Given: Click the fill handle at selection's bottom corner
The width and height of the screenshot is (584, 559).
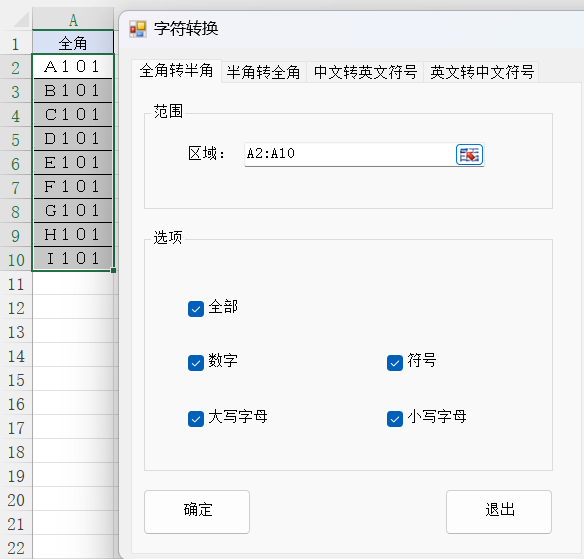Looking at the screenshot, I should tap(113, 270).
